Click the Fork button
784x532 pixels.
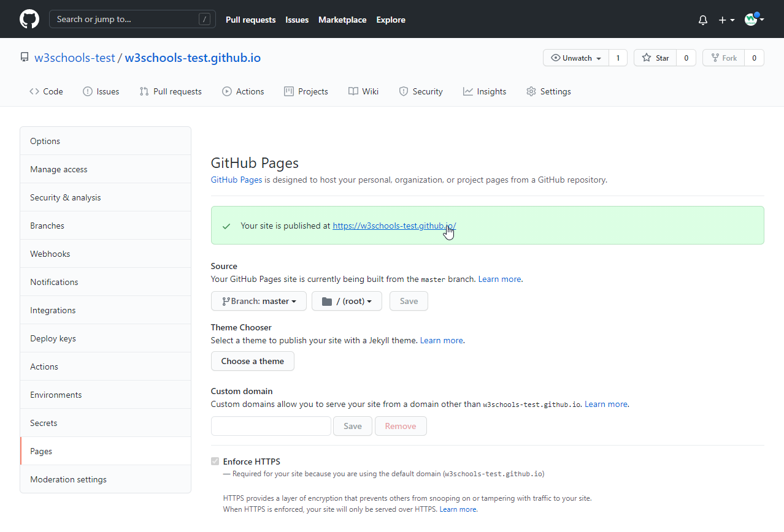[x=723, y=58]
